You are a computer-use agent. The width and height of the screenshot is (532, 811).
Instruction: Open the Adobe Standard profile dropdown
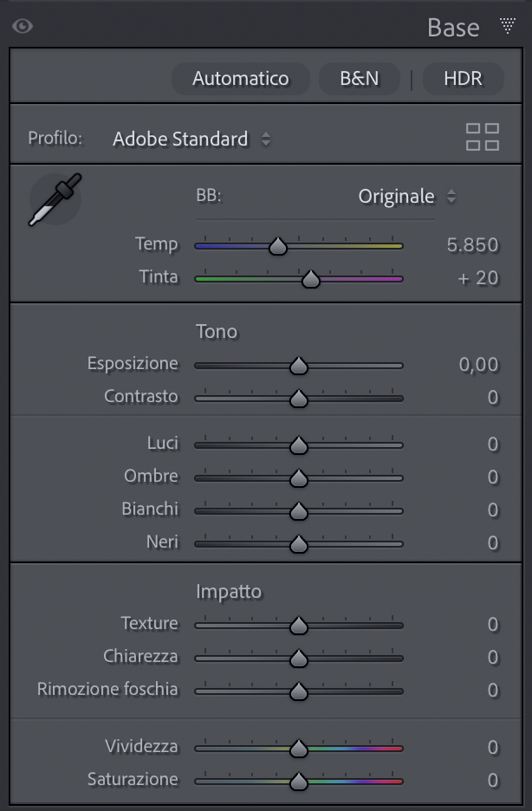click(x=191, y=139)
